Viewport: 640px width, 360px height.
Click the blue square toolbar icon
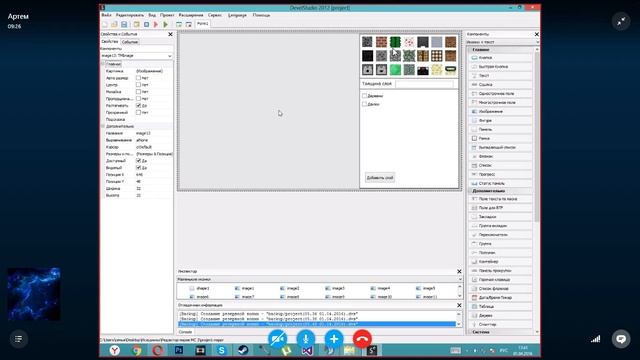[146, 24]
